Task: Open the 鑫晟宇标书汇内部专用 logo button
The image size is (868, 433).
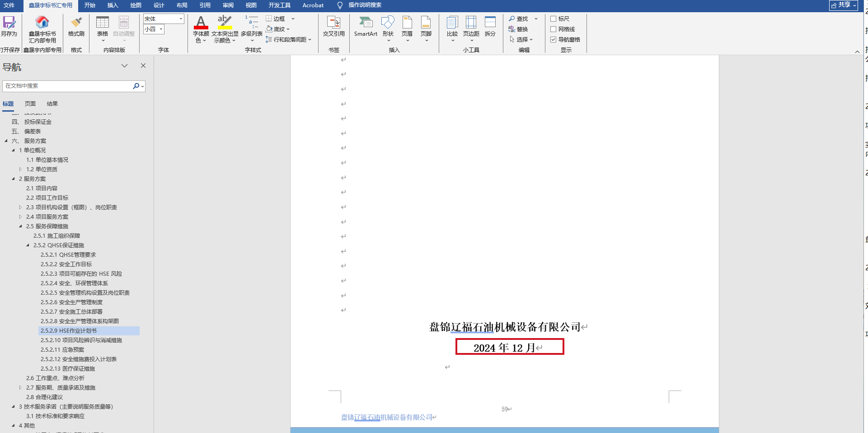Action: coord(42,29)
